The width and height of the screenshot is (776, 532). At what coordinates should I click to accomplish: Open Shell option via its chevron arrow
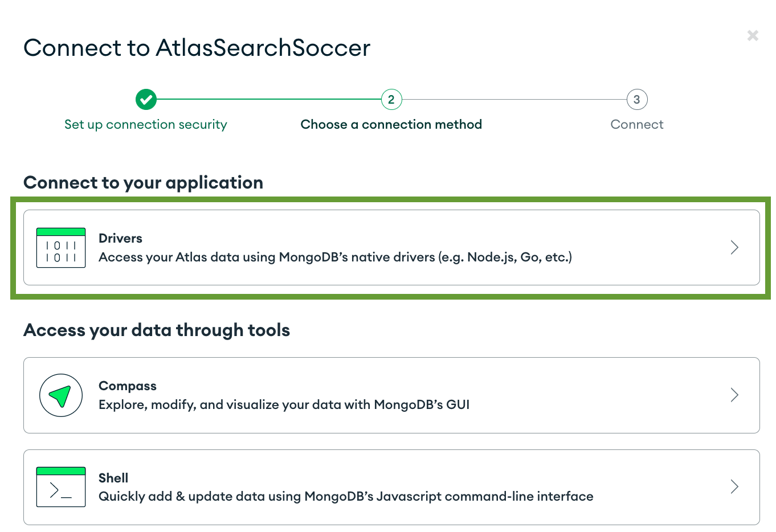pos(734,486)
